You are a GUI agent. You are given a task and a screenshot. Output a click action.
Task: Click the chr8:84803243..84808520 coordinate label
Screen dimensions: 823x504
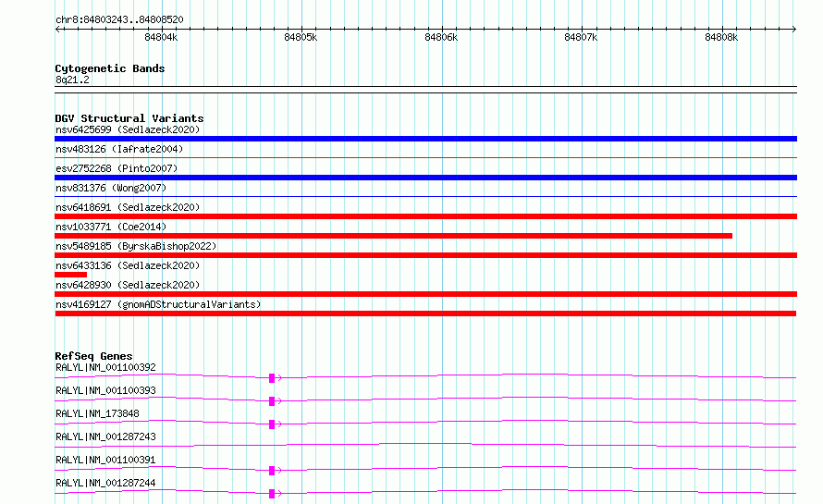[119, 20]
